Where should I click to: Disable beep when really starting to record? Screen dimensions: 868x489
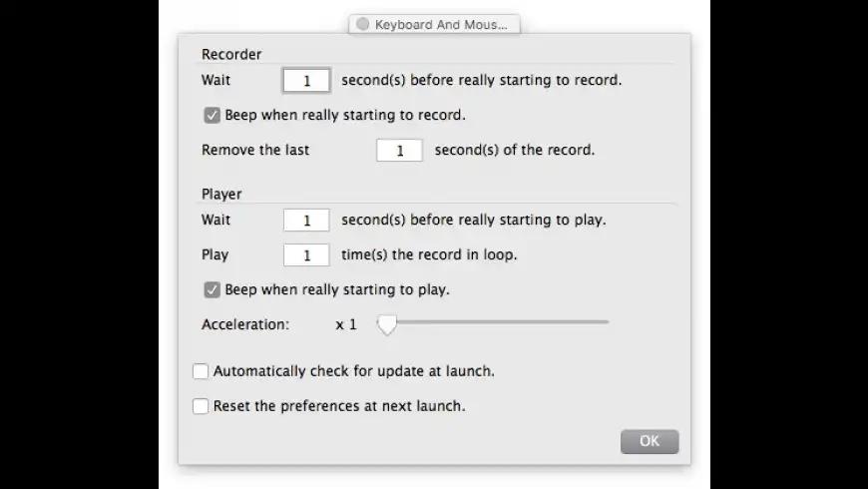pos(212,115)
